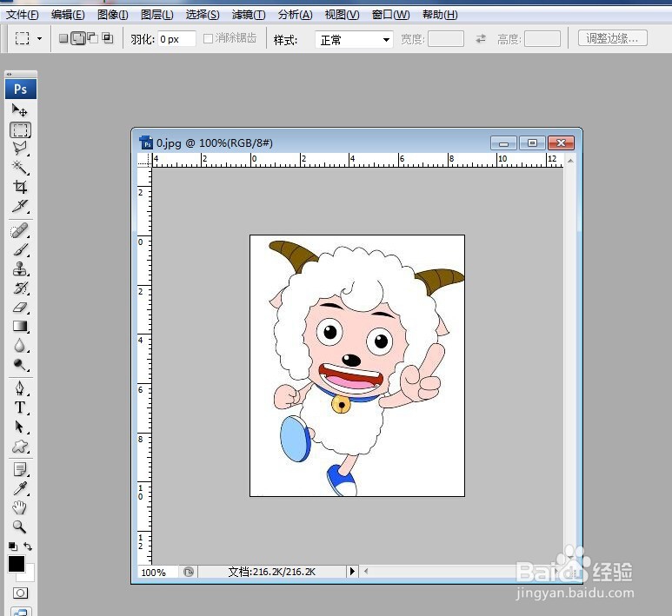The width and height of the screenshot is (672, 616).
Task: Select the Polygonal Lasso tool
Action: click(x=20, y=149)
